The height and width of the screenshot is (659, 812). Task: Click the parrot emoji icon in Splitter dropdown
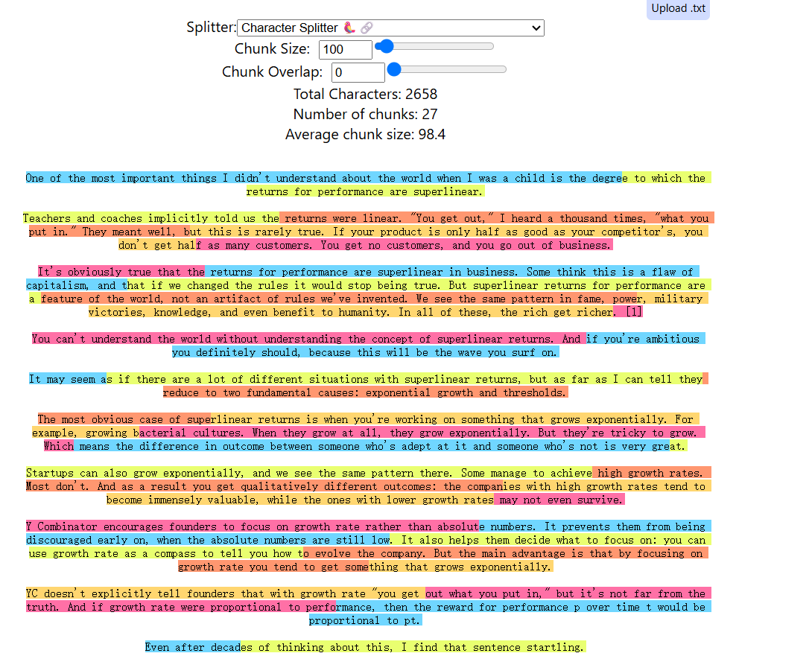coord(349,28)
